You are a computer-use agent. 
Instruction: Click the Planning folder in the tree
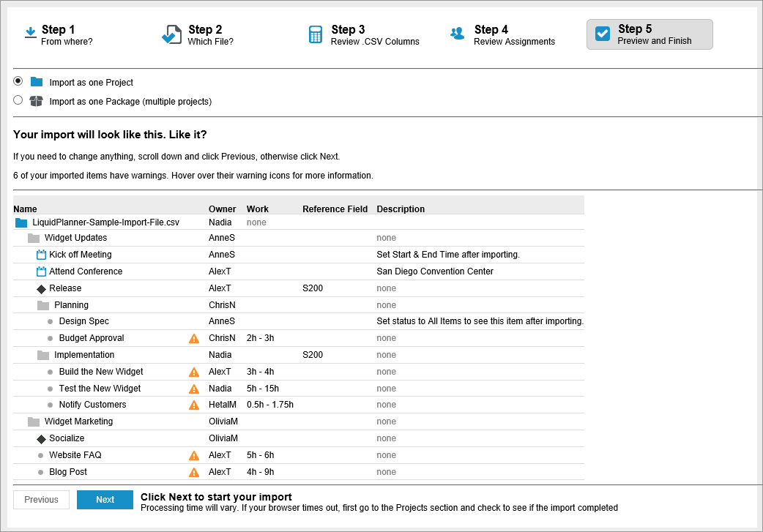click(x=71, y=305)
